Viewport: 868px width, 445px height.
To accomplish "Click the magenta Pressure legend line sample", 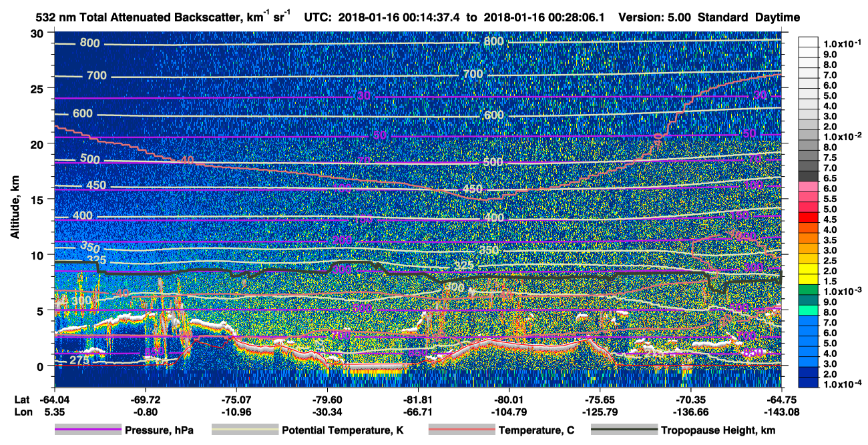I will click(88, 430).
